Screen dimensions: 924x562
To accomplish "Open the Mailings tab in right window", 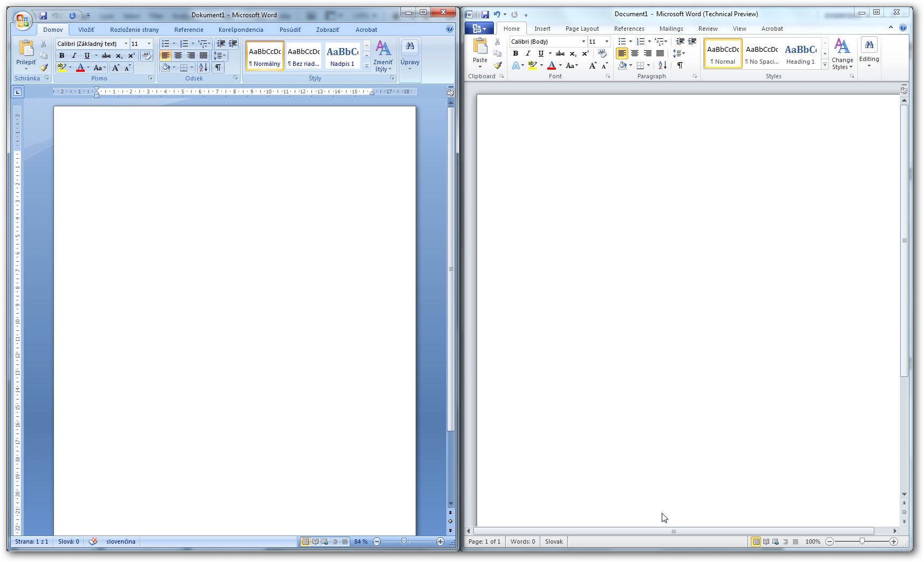I will (671, 29).
